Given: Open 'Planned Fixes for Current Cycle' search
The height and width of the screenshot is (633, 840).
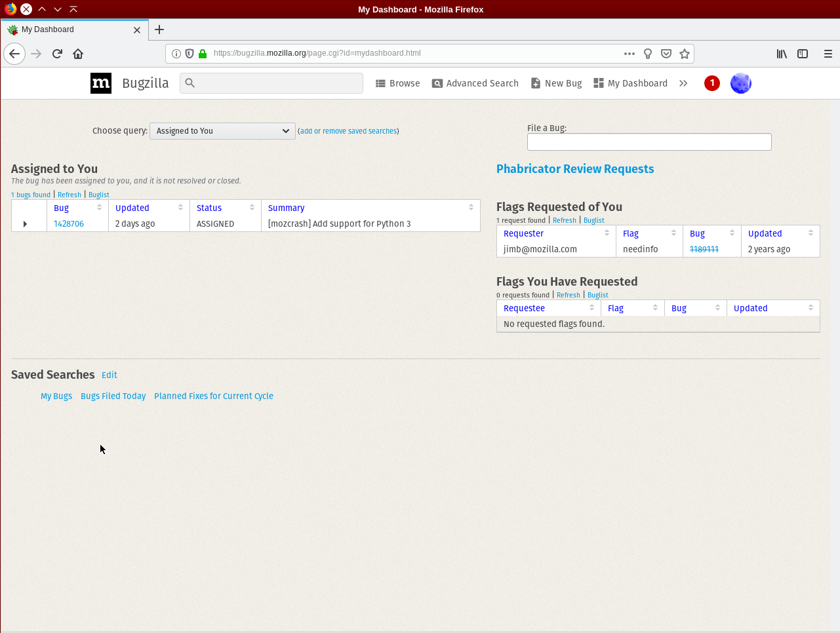Looking at the screenshot, I should coord(213,396).
